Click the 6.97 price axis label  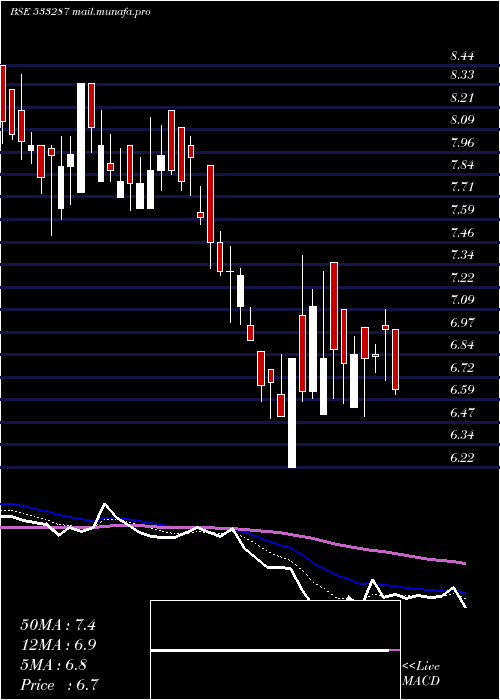(462, 322)
